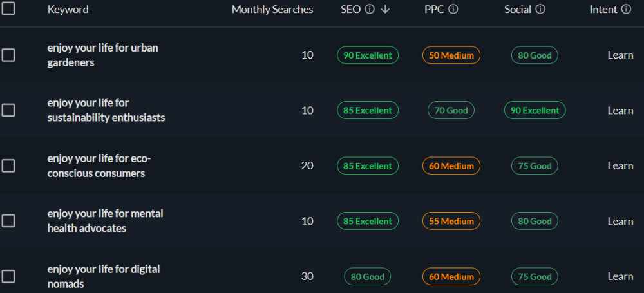Click the Intent column info icon
Screen dimensions: 644x293
tap(626, 10)
